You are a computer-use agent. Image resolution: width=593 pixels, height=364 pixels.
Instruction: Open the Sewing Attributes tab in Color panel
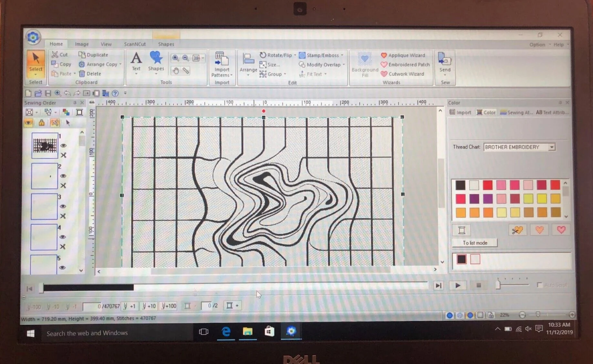click(516, 112)
